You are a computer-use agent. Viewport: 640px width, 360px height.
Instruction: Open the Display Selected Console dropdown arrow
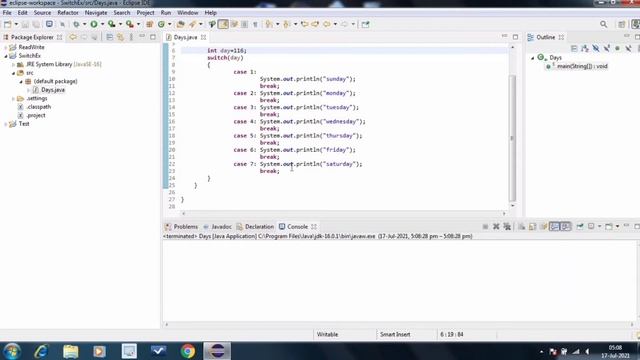click(599, 227)
